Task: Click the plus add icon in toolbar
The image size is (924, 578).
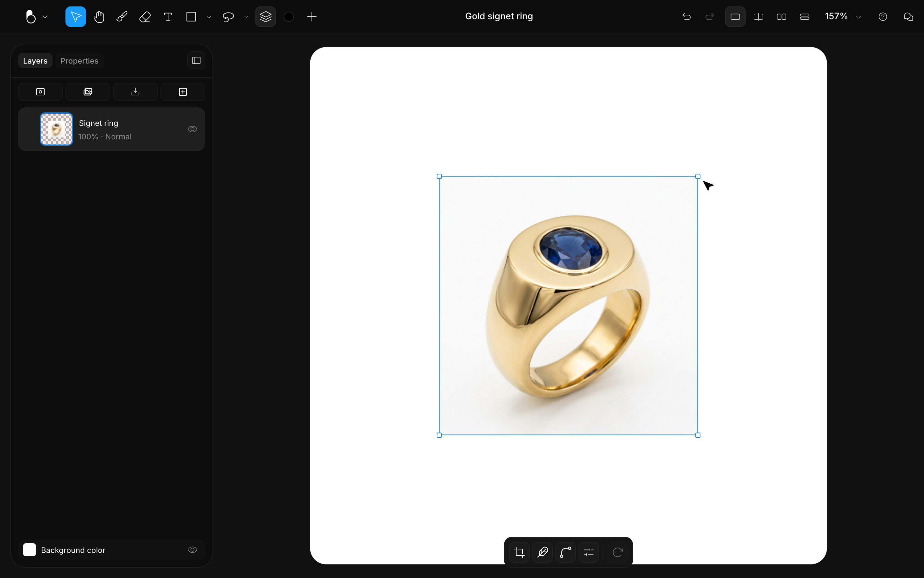Action: (x=312, y=17)
